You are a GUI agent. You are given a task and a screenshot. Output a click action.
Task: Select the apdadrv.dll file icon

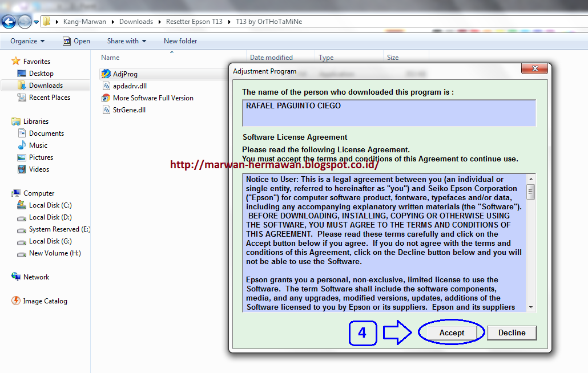(107, 86)
